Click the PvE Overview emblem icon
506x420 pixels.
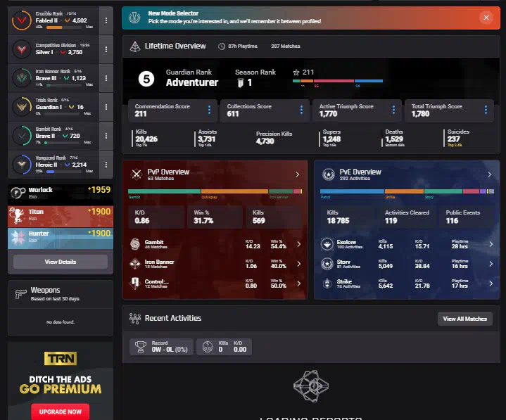329,174
